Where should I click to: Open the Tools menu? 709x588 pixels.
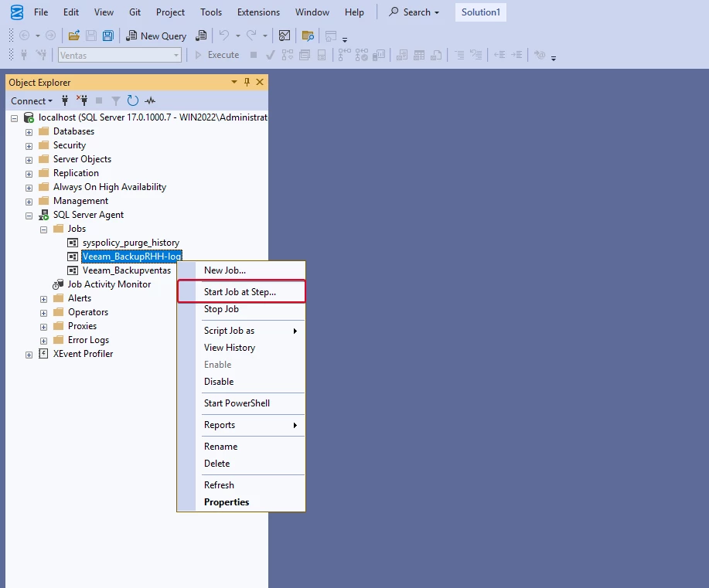(x=211, y=12)
